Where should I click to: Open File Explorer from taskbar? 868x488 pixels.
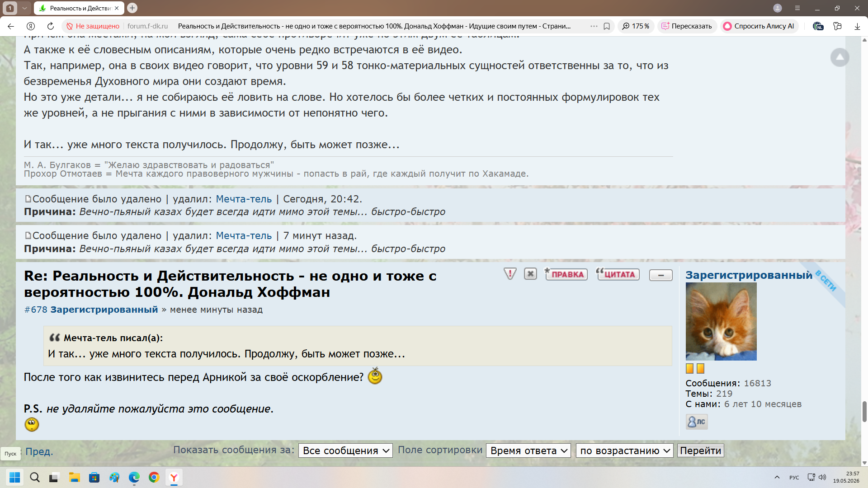tap(74, 477)
